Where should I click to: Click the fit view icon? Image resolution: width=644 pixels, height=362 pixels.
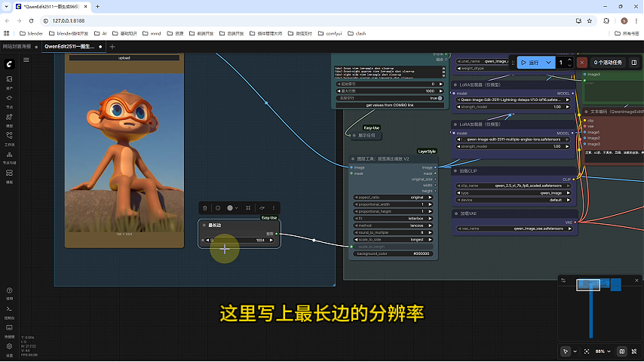pos(587,351)
